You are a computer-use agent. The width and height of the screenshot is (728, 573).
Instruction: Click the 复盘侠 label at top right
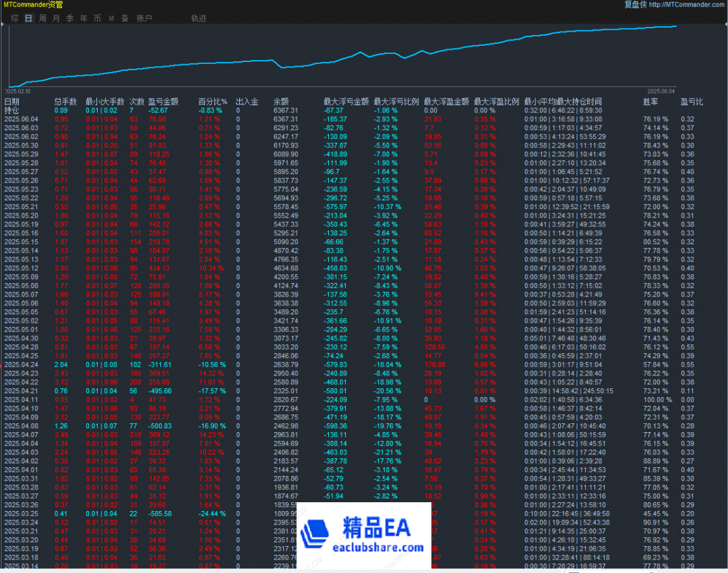point(634,5)
